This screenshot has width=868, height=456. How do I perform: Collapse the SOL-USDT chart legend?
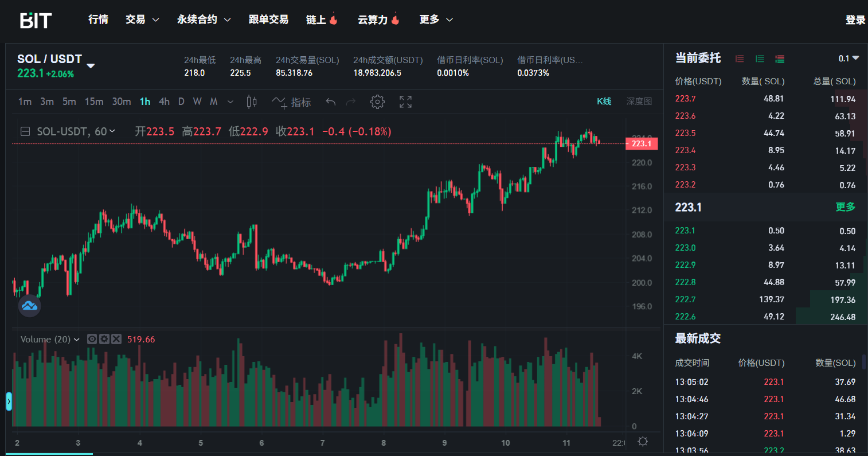pos(25,131)
